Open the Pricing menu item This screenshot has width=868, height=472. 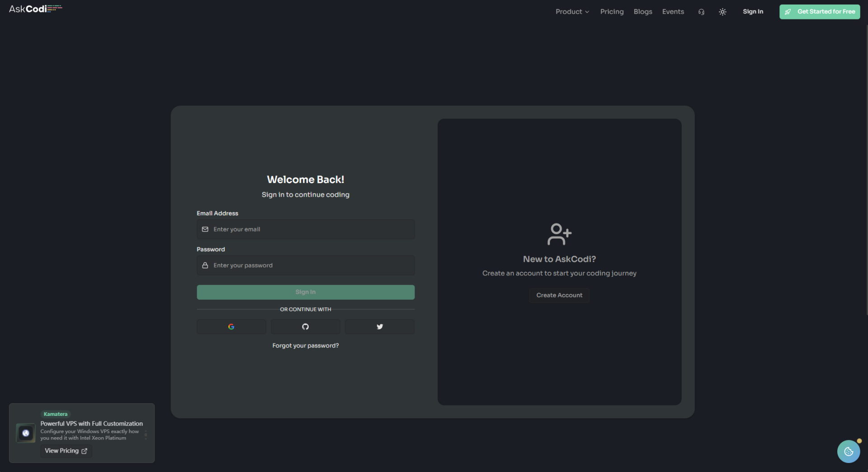pyautogui.click(x=612, y=12)
